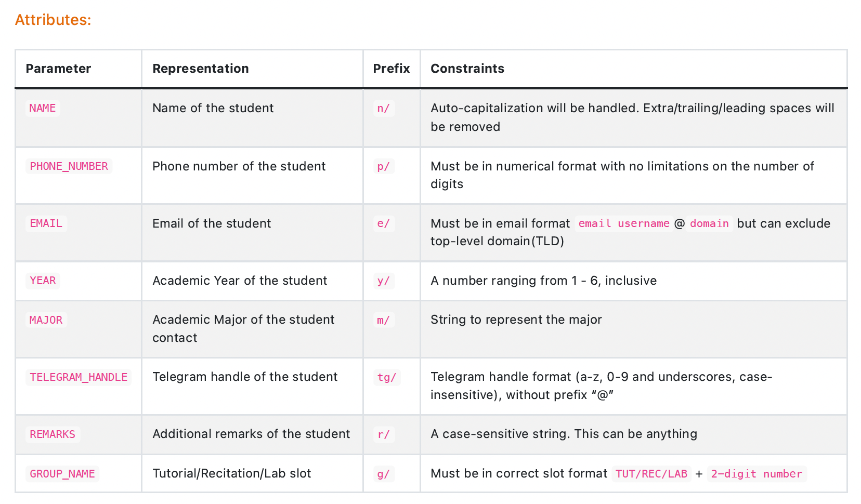The height and width of the screenshot is (504, 861).
Task: Click the 'email username' code snippet
Action: [x=623, y=223]
